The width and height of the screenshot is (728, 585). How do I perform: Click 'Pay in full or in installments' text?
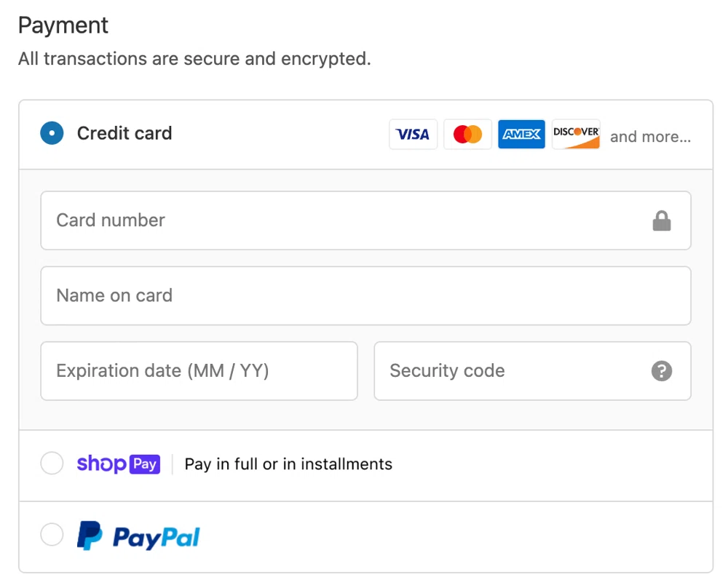click(x=288, y=463)
